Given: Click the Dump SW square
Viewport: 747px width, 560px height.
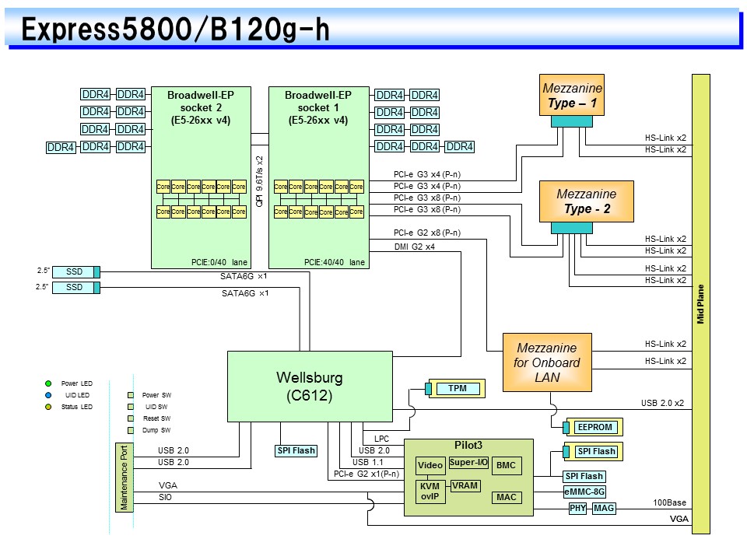Looking at the screenshot, I should [131, 430].
